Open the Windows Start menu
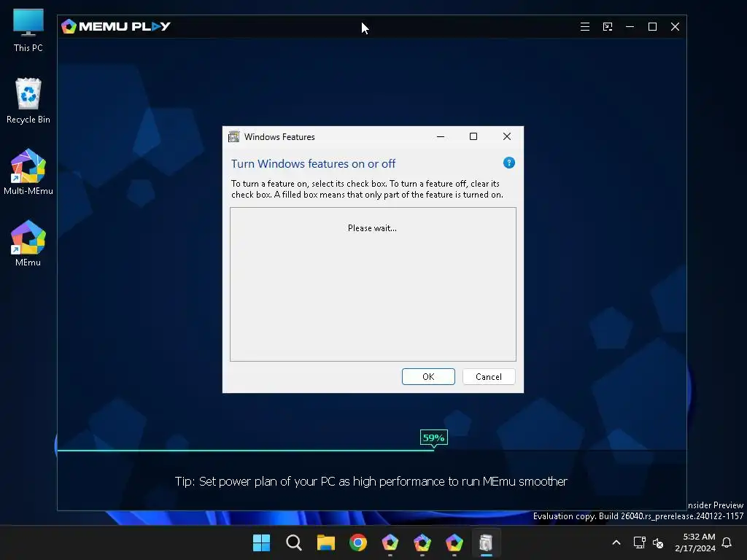The width and height of the screenshot is (747, 560). (x=262, y=542)
